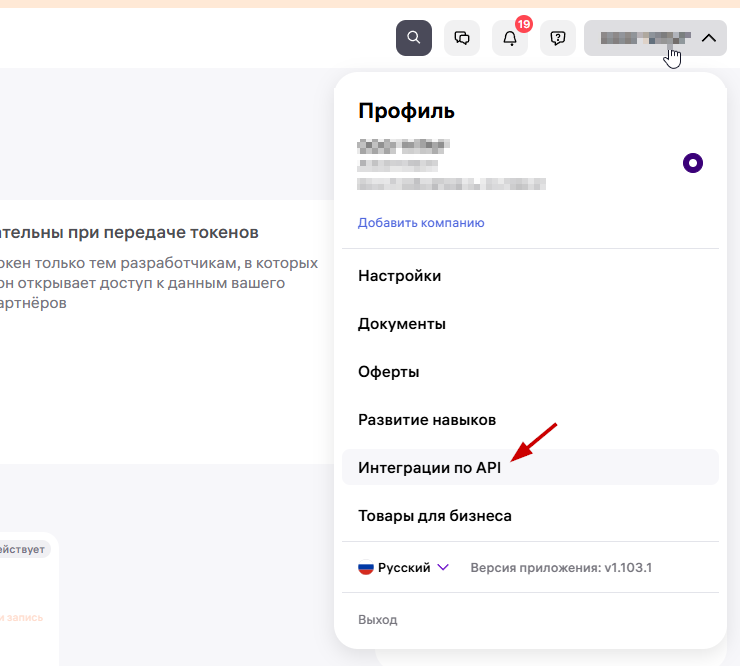Image resolution: width=740 pixels, height=666 pixels.
Task: Open Интеграции по API menu item
Action: pyautogui.click(x=530, y=467)
